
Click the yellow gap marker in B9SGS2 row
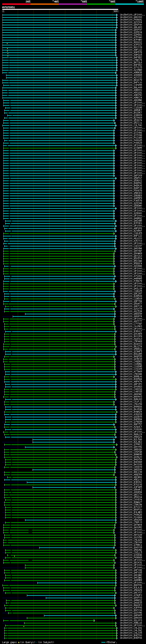point(7,43)
